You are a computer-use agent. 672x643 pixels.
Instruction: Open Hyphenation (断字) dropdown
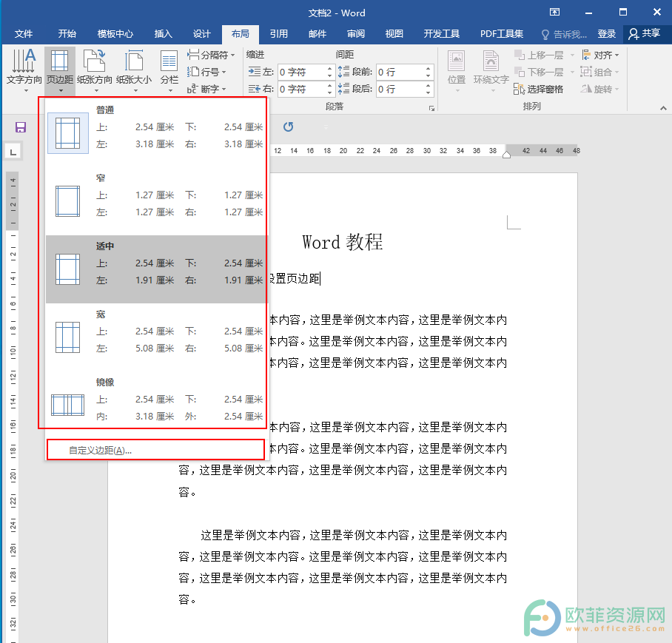[x=206, y=89]
